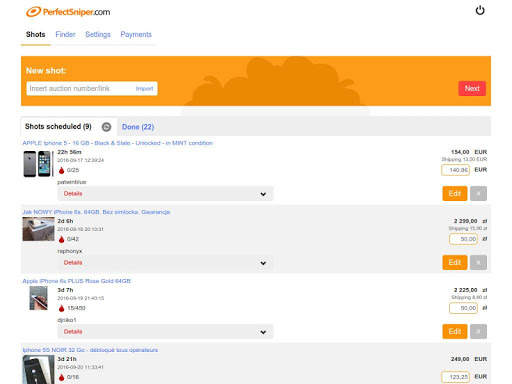The height and width of the screenshot is (384, 512).
Task: Open the Settings tab
Action: [x=98, y=35]
